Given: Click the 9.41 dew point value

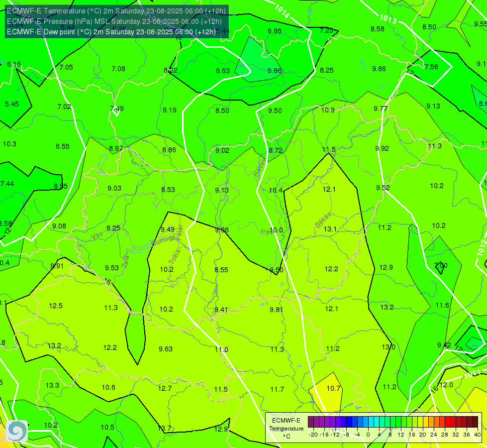Looking at the screenshot, I should click(221, 310).
